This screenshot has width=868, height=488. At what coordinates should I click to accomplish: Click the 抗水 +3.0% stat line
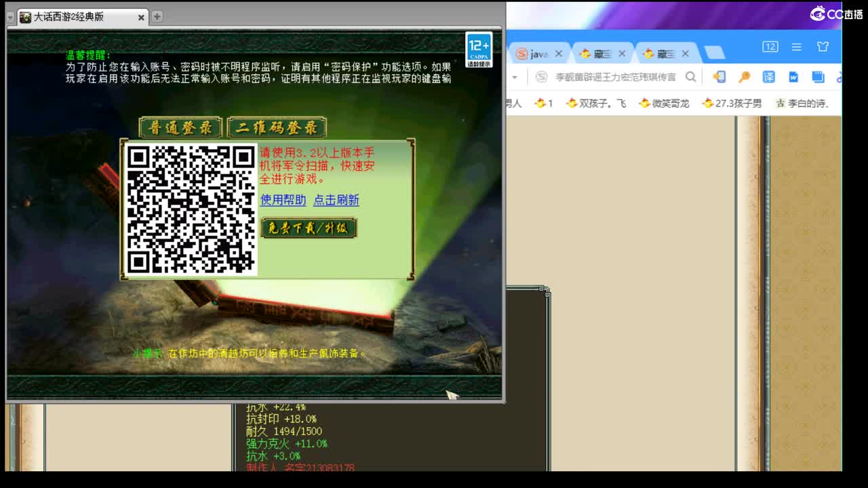273,456
